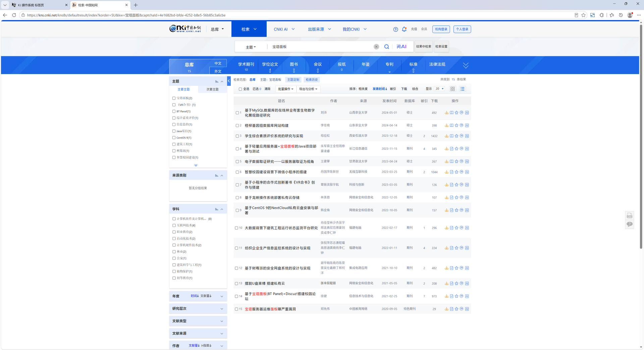Check the BT Panel(1) topic filter
The image size is (644, 350).
pos(174,111)
